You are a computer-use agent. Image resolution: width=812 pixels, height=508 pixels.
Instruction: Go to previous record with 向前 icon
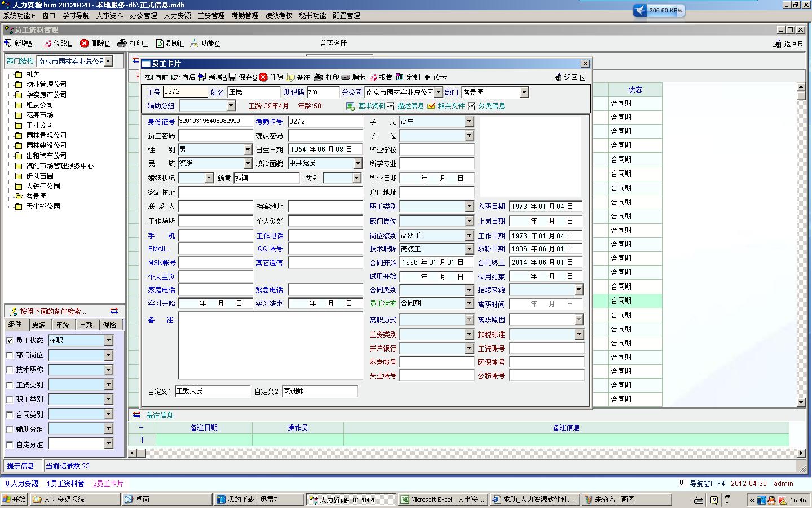[x=148, y=77]
